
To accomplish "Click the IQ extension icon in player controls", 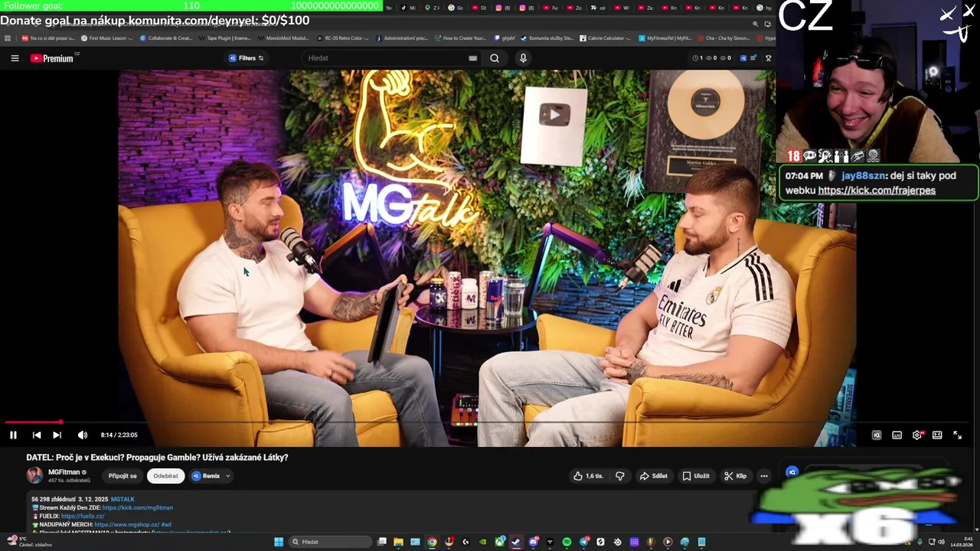I will [x=877, y=435].
